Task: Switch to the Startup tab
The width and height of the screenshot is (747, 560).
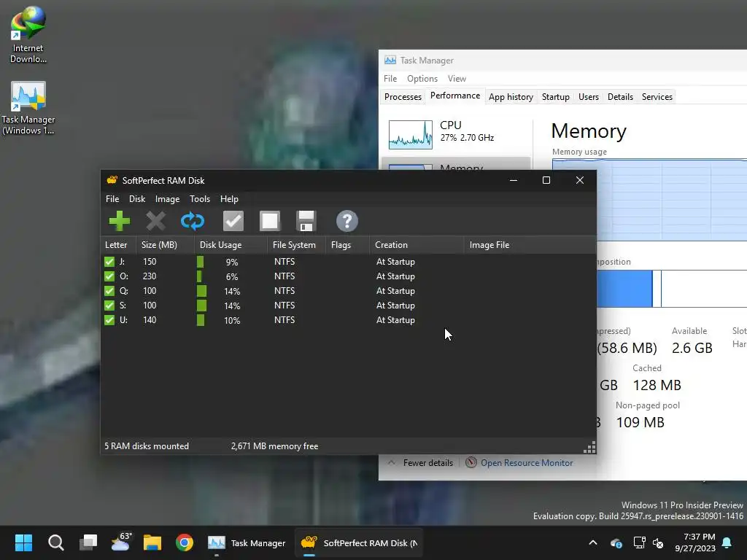Action: point(555,97)
